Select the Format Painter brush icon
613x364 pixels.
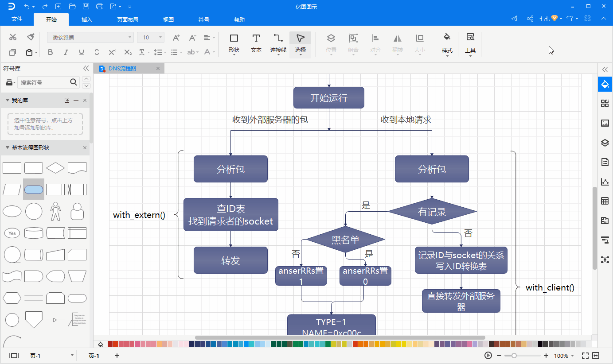31,37
